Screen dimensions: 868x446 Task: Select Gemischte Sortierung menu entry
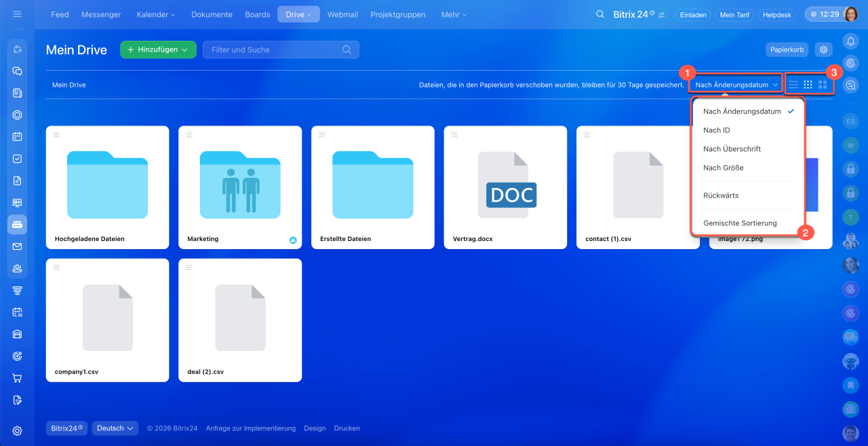tap(740, 223)
